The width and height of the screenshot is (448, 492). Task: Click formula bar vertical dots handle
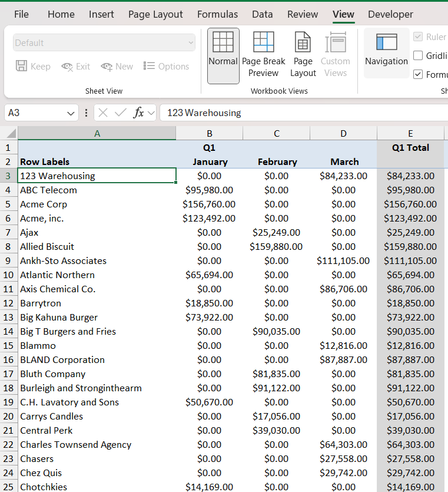coord(86,113)
